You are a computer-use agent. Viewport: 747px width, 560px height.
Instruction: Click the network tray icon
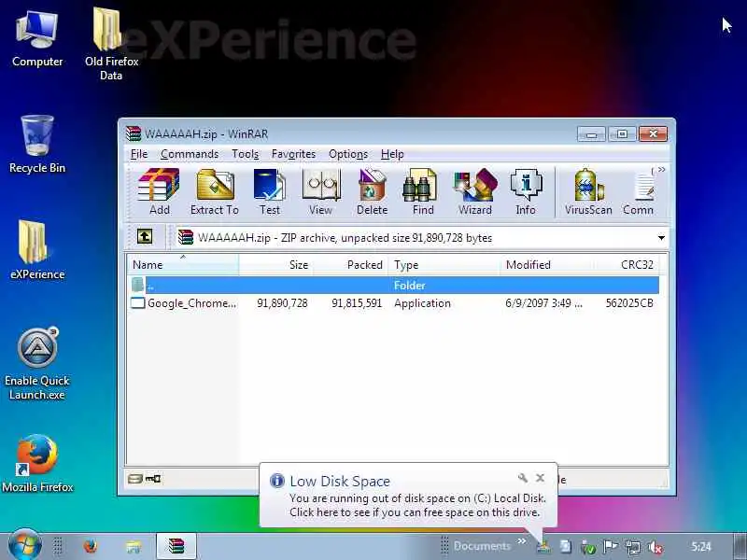(633, 547)
